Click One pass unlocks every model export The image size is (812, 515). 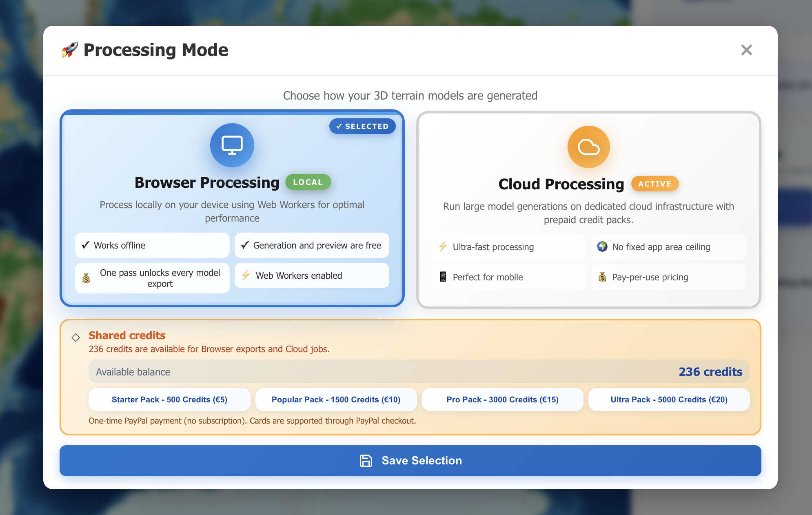pyautogui.click(x=160, y=278)
